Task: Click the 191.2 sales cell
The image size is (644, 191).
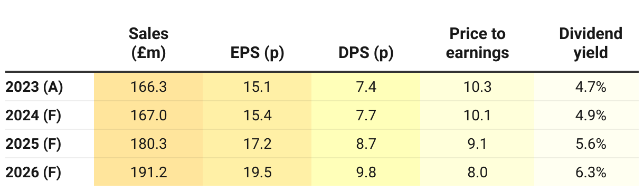Action: [148, 173]
